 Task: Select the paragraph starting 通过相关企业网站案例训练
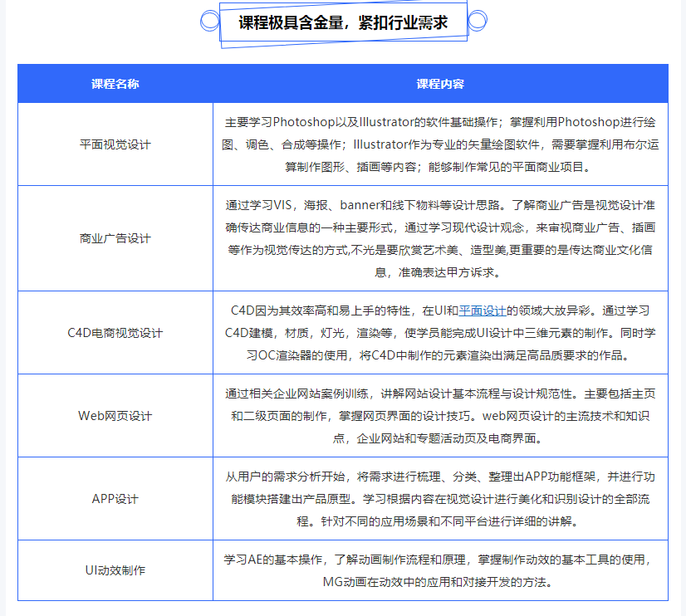[440, 415]
